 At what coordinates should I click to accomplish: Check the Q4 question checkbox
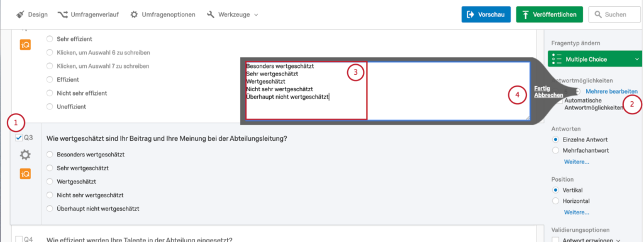pyautogui.click(x=18, y=239)
